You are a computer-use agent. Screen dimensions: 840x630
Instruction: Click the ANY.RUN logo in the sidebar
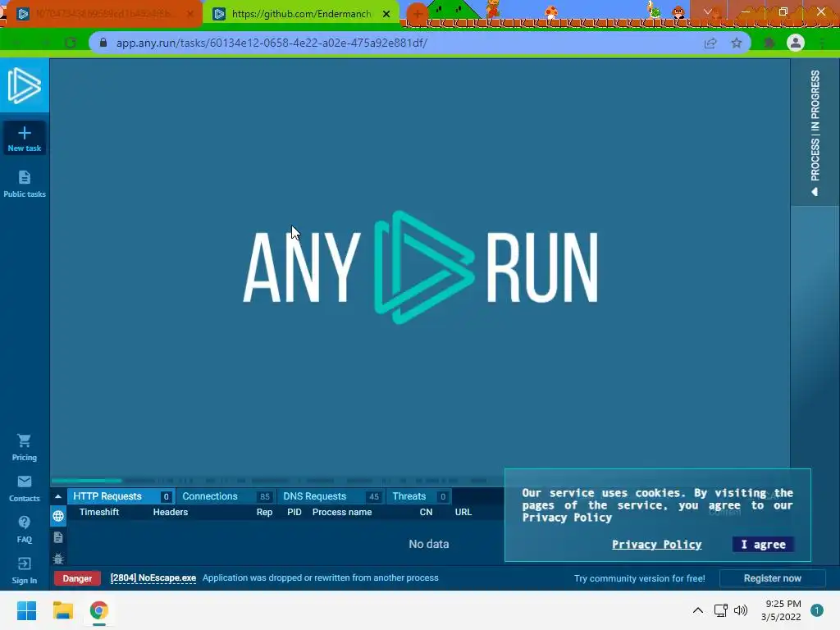coord(25,85)
